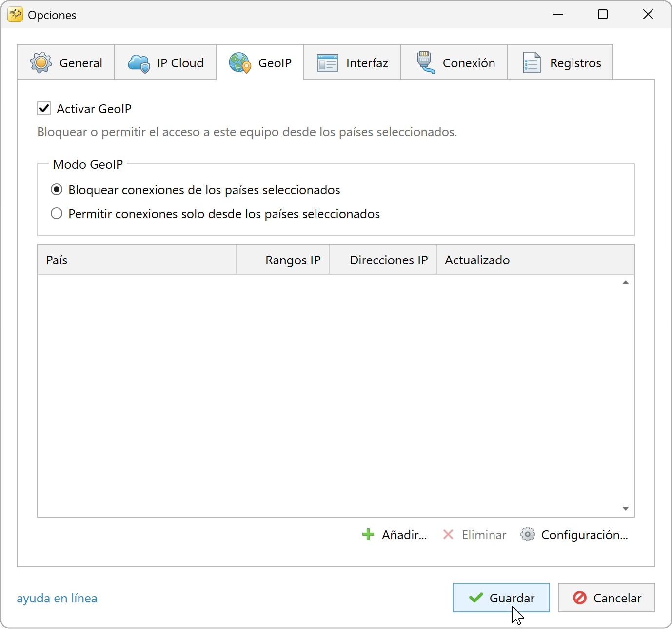The height and width of the screenshot is (640, 672).
Task: Click the Rangos IP column header
Action: point(283,260)
